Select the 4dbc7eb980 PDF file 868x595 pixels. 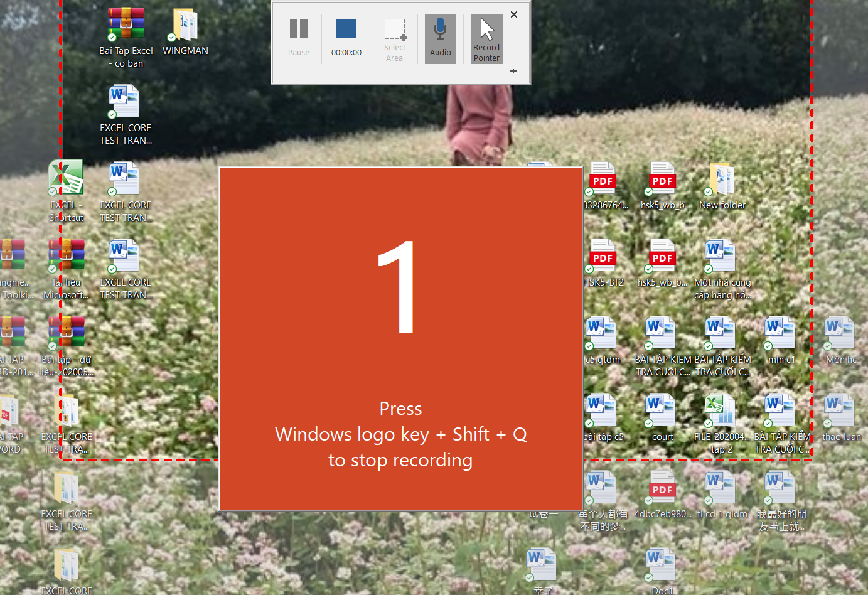663,495
